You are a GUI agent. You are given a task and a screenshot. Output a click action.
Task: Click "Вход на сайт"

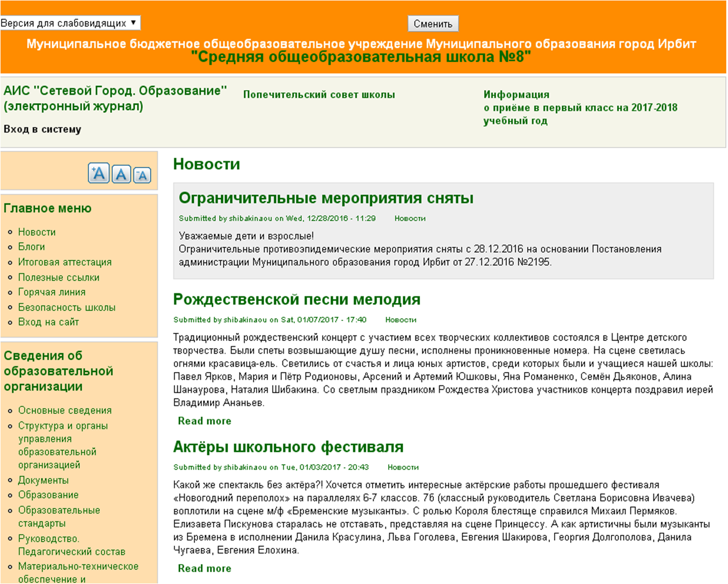(x=48, y=322)
